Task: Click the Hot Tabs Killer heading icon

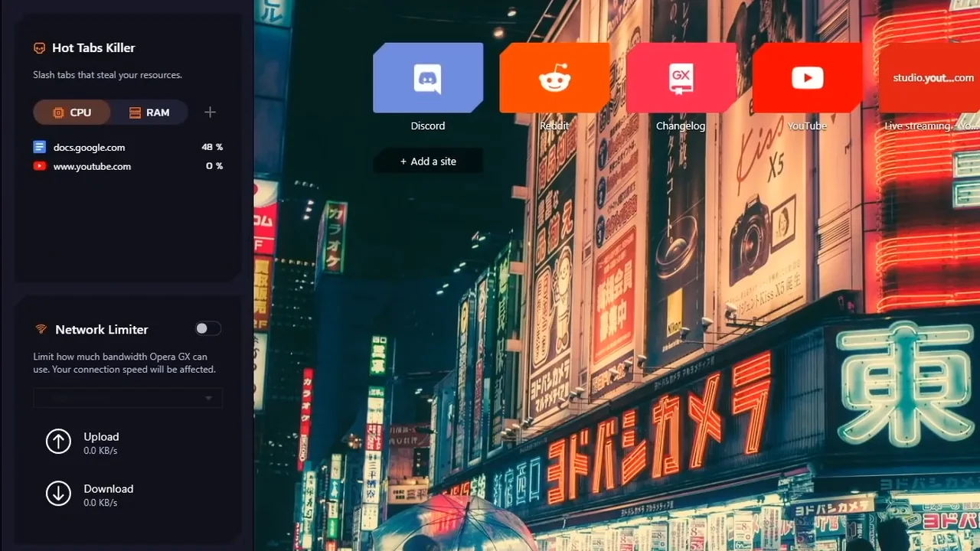Action: 40,48
